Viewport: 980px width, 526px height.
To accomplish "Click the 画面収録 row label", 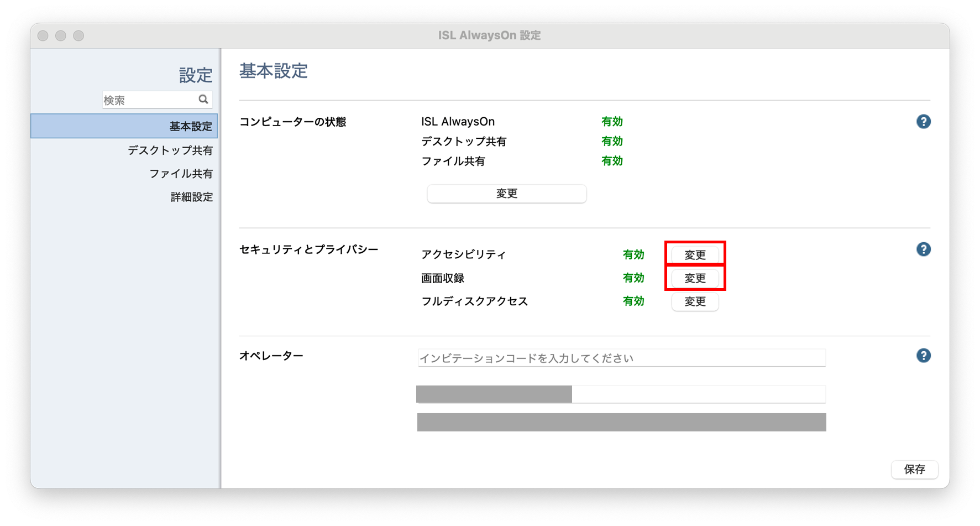I will tap(442, 278).
